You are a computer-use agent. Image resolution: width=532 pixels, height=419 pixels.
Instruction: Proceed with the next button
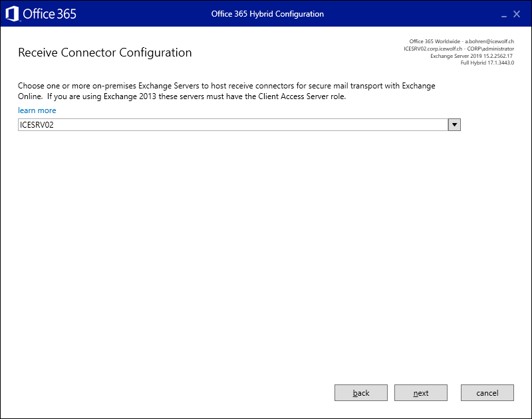pyautogui.click(x=421, y=392)
